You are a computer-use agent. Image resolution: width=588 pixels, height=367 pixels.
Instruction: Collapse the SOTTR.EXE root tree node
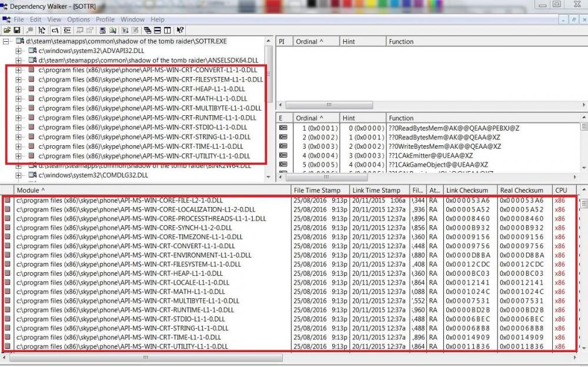[x=6, y=41]
